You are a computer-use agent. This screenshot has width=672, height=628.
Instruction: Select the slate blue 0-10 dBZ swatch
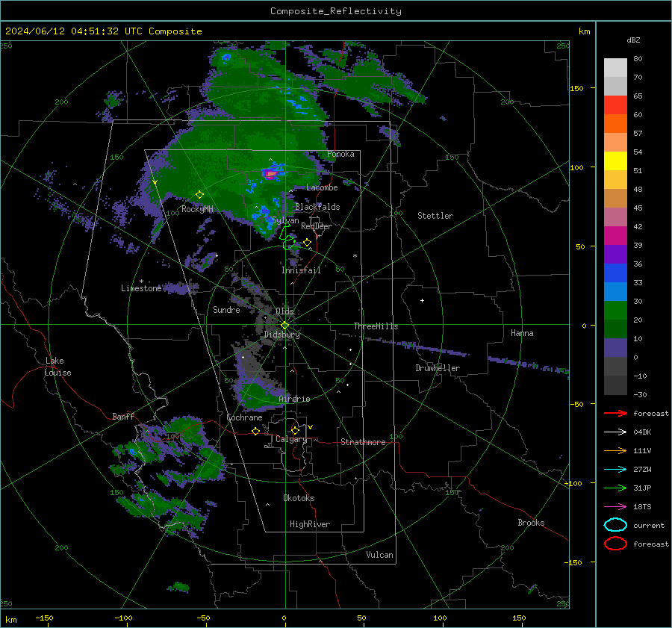pyautogui.click(x=615, y=348)
